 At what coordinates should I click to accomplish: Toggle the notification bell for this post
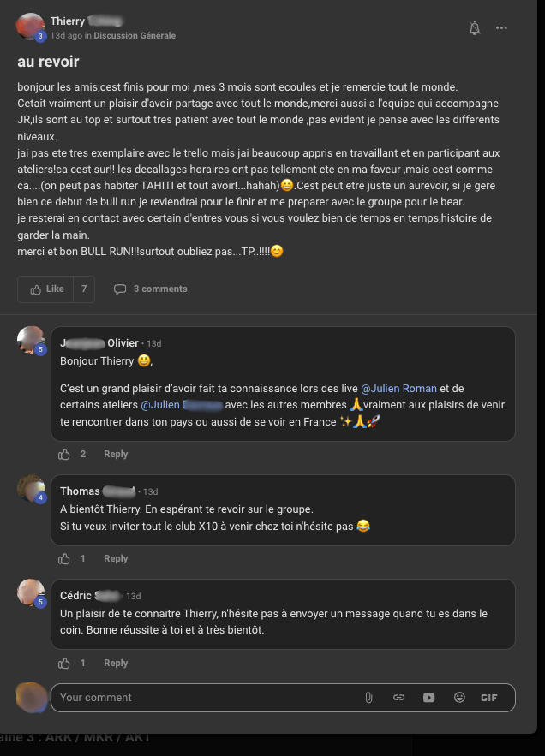coord(475,28)
